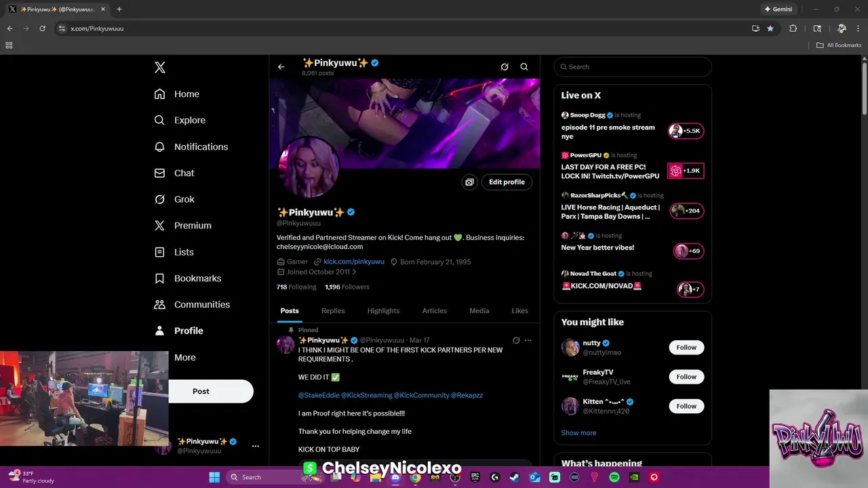Open the 718 Following list
Screen dimensions: 868x488
pyautogui.click(x=296, y=287)
